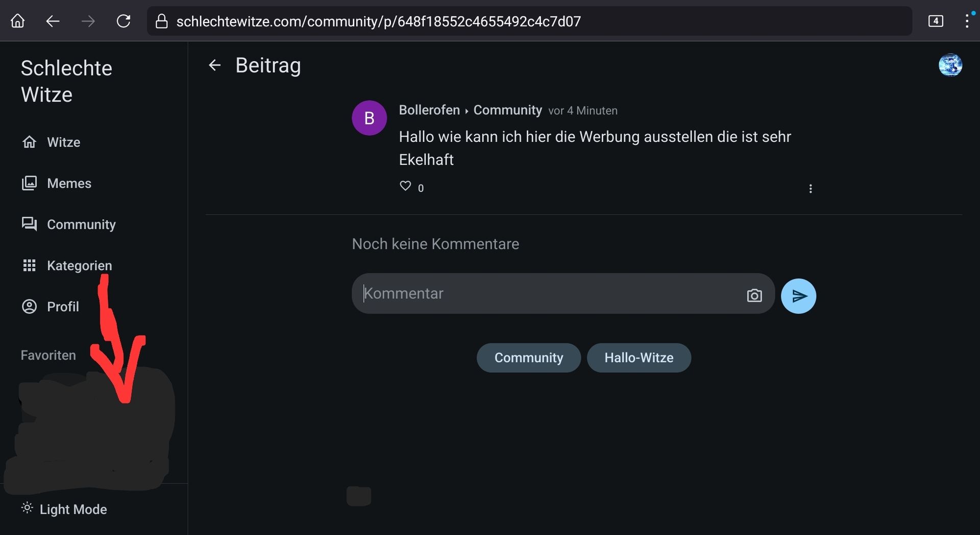Send comment with blue arrow button

(798, 296)
